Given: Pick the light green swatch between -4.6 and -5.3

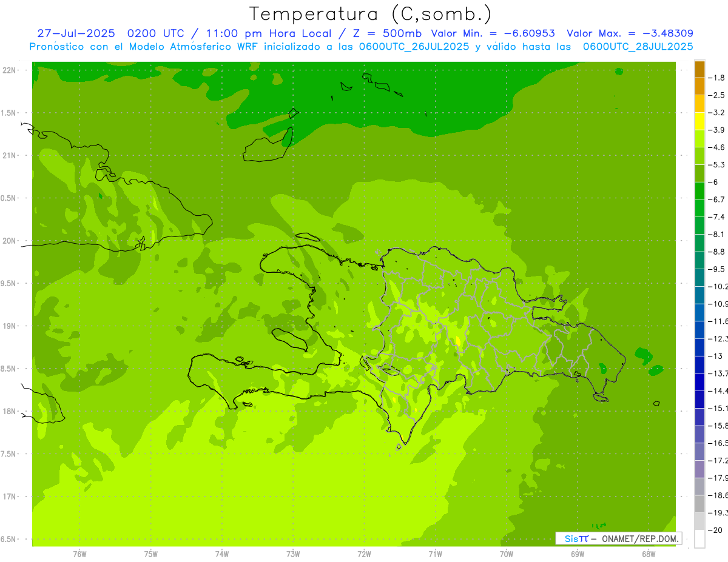Looking at the screenshot, I should [x=699, y=156].
